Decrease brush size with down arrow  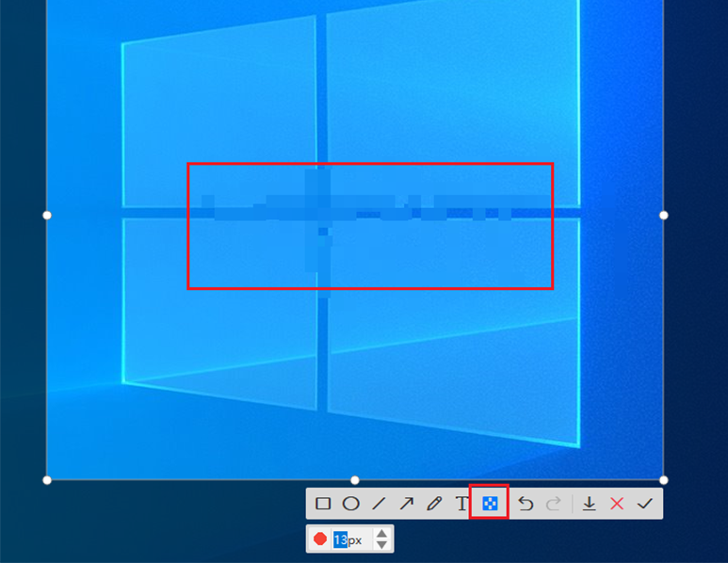click(381, 544)
